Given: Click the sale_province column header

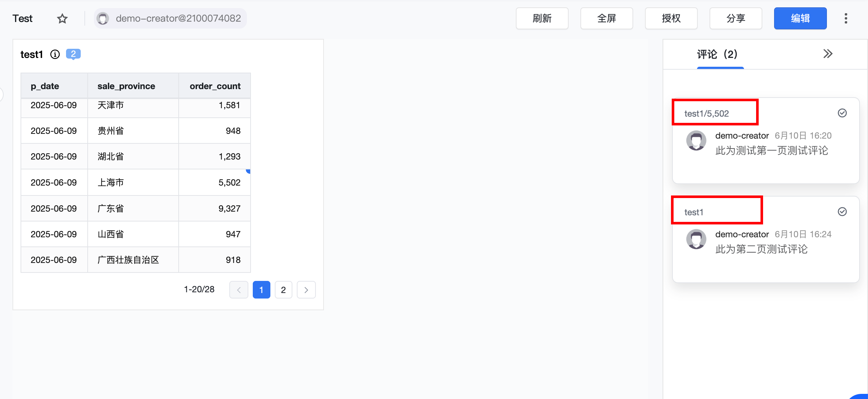Looking at the screenshot, I should (133, 86).
